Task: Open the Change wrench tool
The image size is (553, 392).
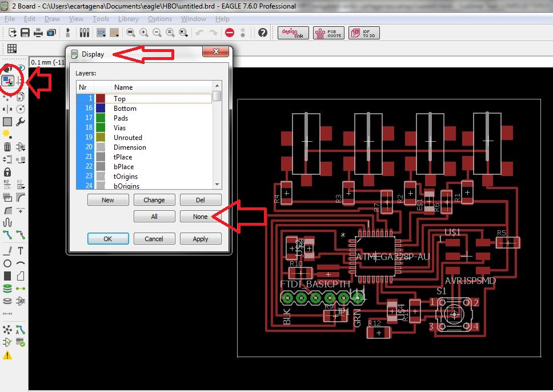Action: (x=21, y=122)
